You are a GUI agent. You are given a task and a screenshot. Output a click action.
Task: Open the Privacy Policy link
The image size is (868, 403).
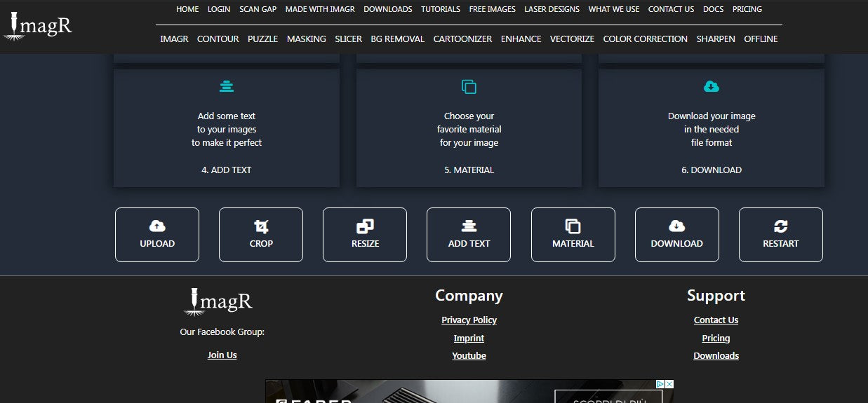point(469,320)
